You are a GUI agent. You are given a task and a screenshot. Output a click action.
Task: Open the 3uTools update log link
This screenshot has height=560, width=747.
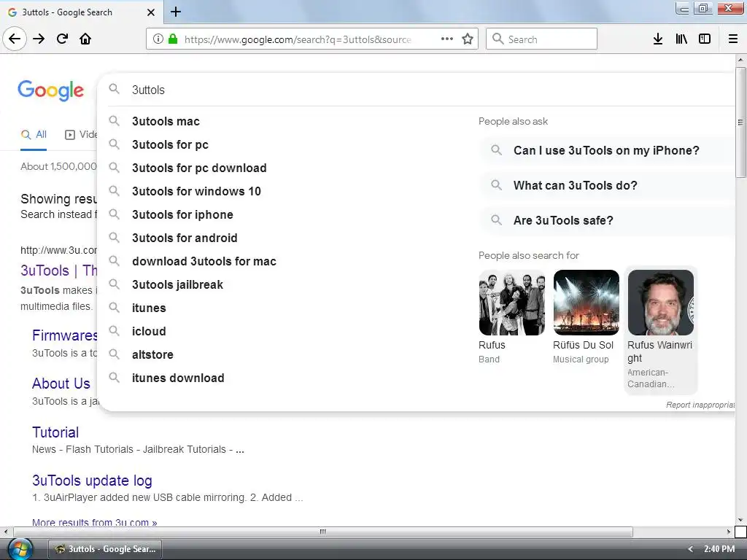tap(92, 481)
